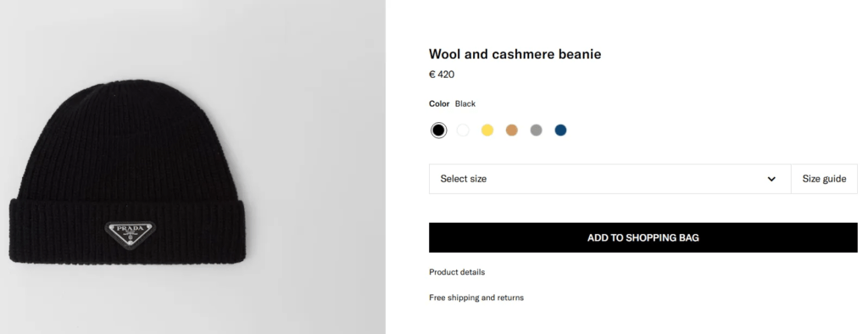Choose the gray color swatch

point(536,131)
